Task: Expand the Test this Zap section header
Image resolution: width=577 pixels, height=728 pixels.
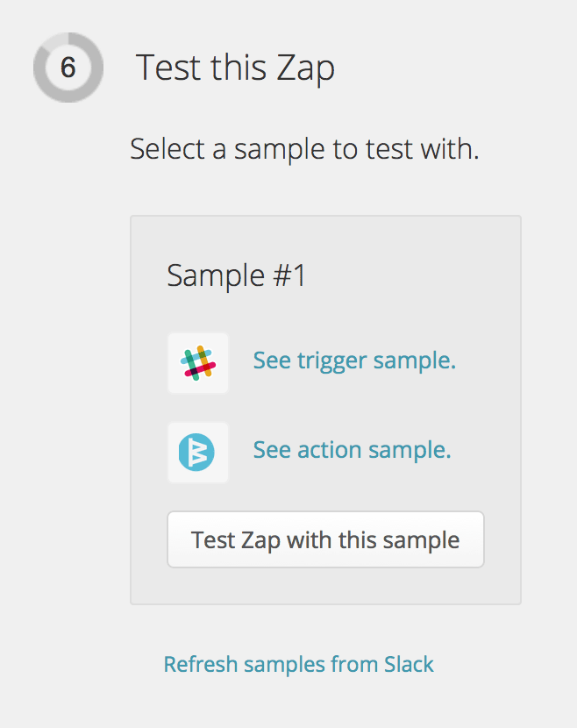Action: pos(235,68)
